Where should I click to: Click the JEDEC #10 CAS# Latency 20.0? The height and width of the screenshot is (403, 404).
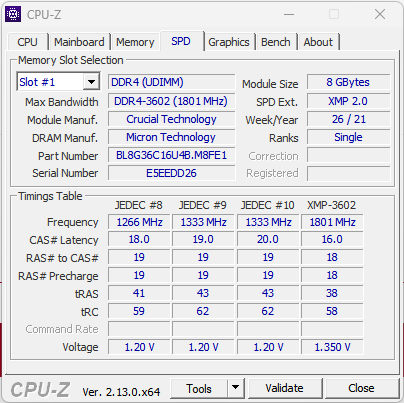(x=268, y=239)
